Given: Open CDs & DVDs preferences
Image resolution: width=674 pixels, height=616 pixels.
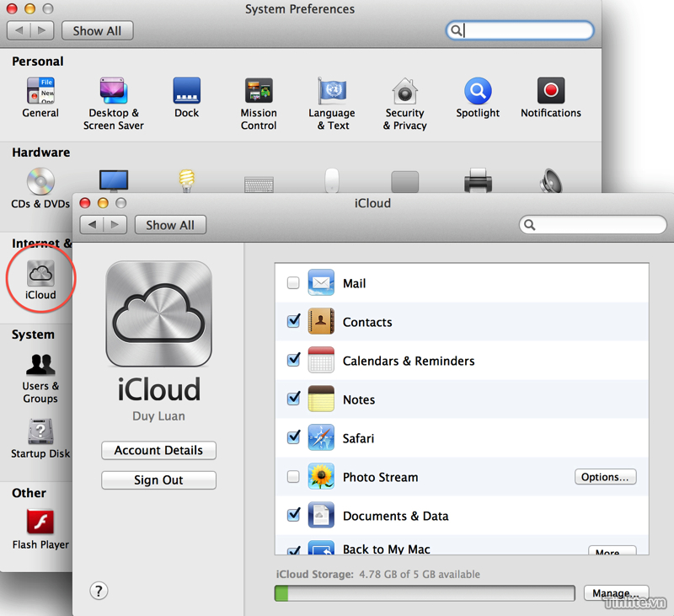Looking at the screenshot, I should [x=40, y=188].
